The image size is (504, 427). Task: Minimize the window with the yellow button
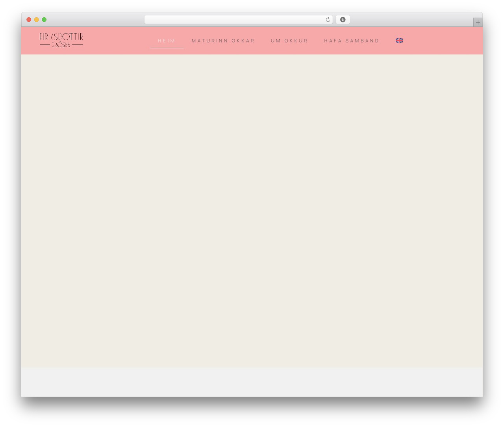(37, 20)
